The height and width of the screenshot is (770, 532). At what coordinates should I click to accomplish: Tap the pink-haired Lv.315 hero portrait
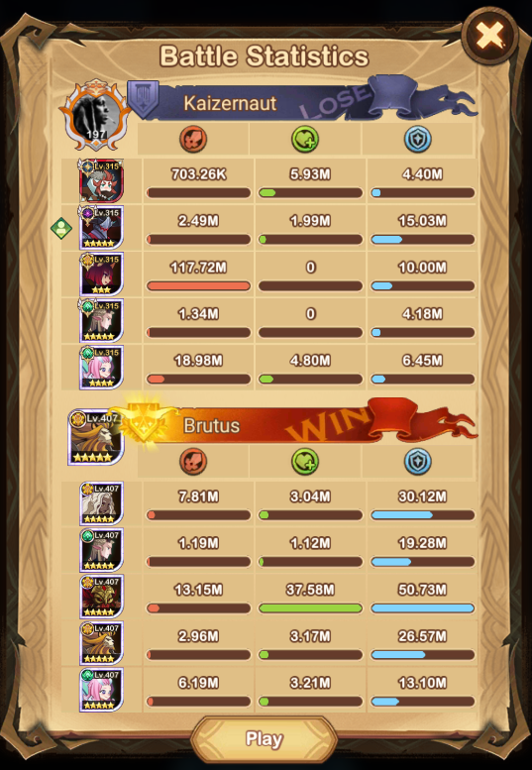(x=101, y=368)
